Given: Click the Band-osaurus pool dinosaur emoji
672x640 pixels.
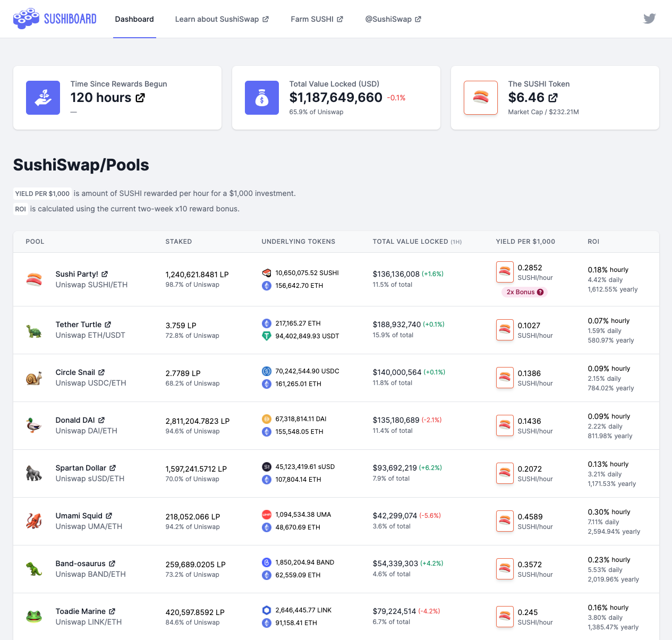Looking at the screenshot, I should (x=34, y=569).
